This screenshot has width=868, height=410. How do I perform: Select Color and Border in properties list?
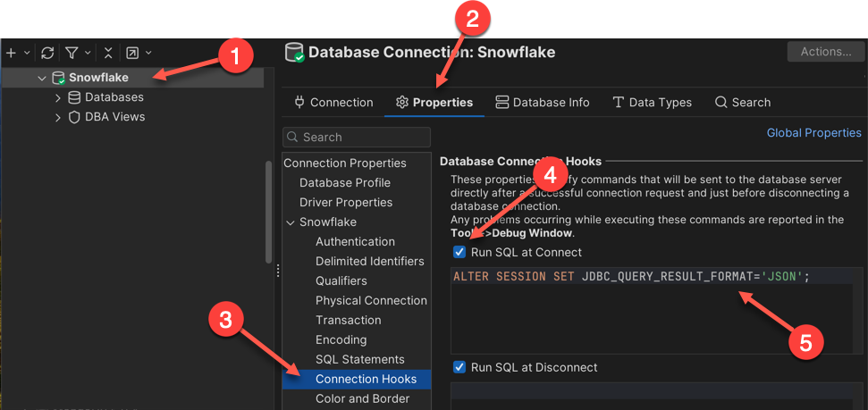(x=363, y=399)
